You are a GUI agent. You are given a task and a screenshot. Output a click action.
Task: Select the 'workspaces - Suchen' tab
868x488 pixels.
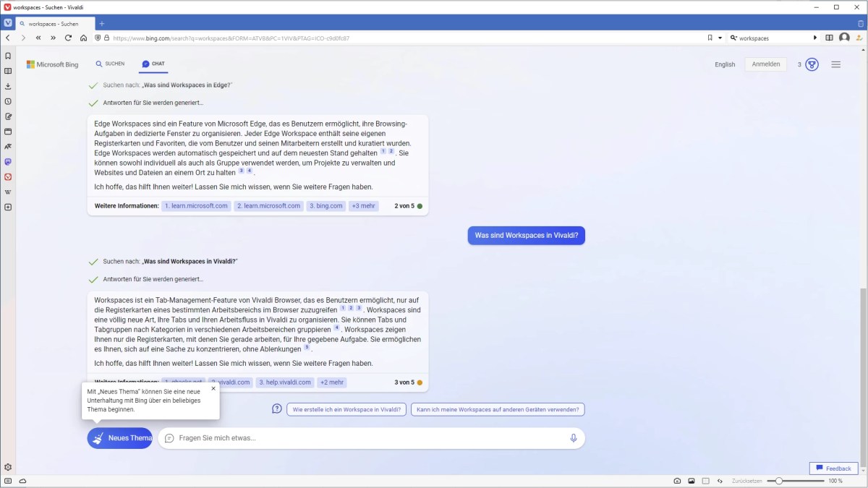[54, 24]
